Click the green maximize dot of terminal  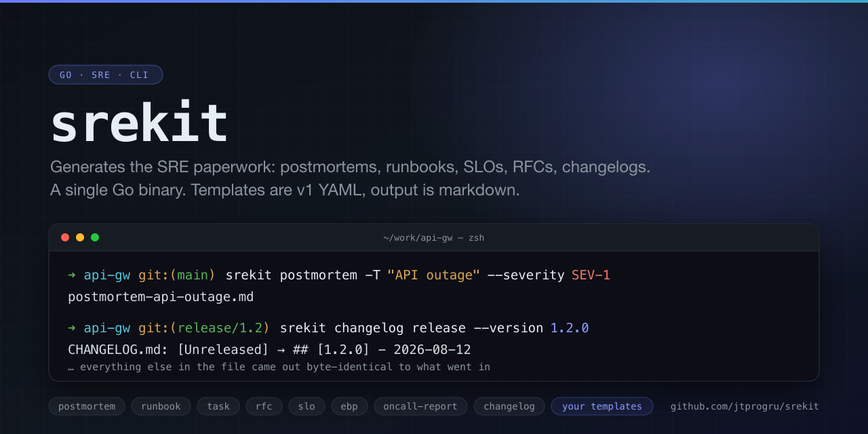pyautogui.click(x=95, y=237)
